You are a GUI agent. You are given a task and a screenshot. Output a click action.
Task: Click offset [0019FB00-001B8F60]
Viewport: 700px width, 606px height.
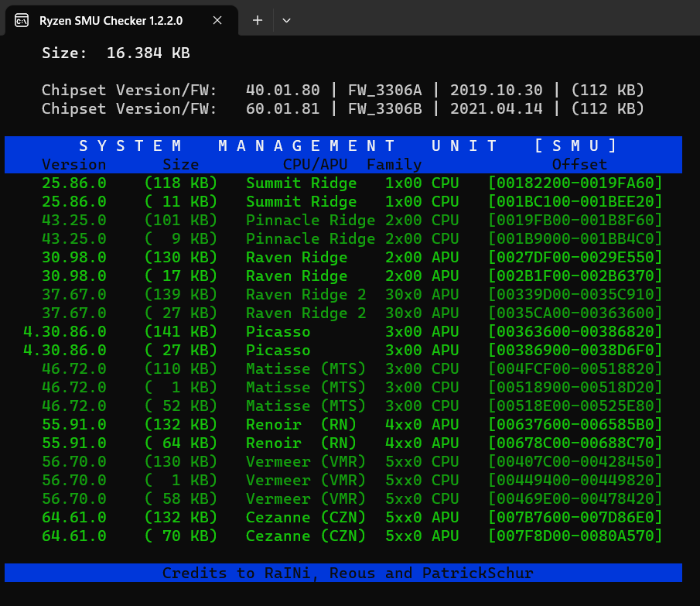pyautogui.click(x=575, y=220)
